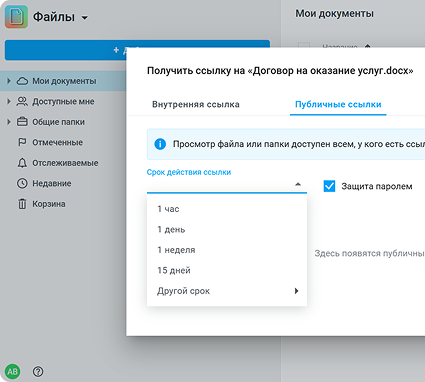Click the Мои документы page heading
This screenshot has width=425, height=382.
[334, 14]
